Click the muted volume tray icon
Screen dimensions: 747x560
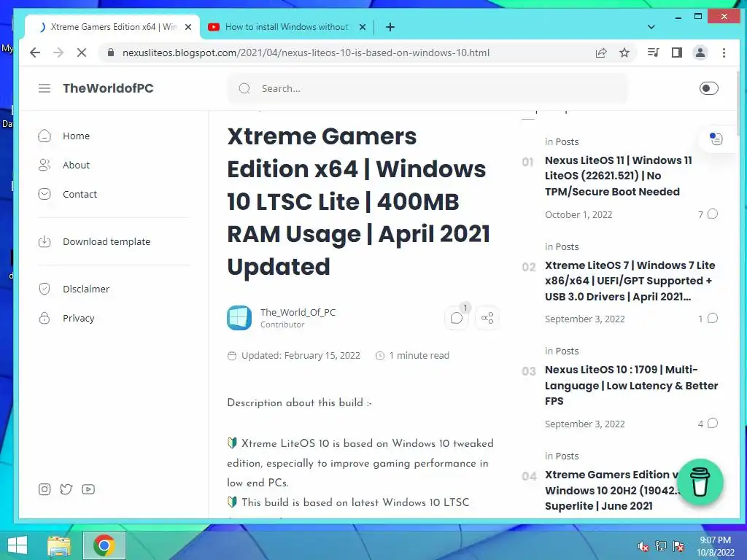(x=643, y=546)
